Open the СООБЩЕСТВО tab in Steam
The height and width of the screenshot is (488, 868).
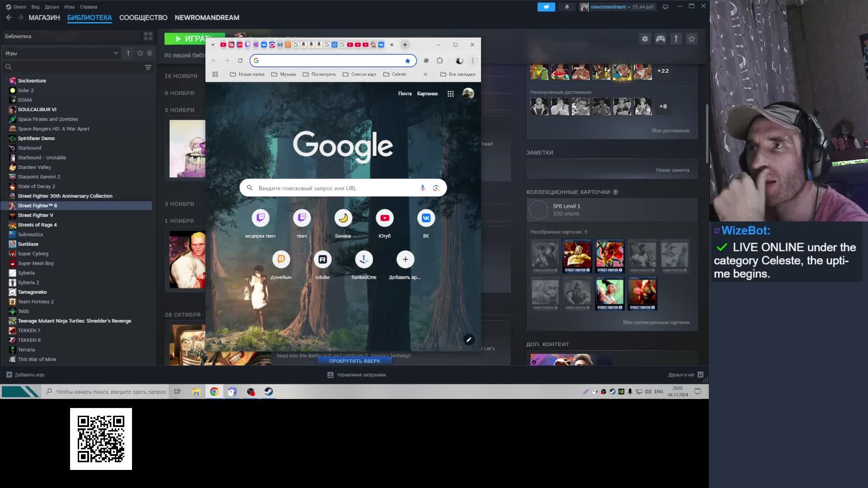tap(143, 18)
